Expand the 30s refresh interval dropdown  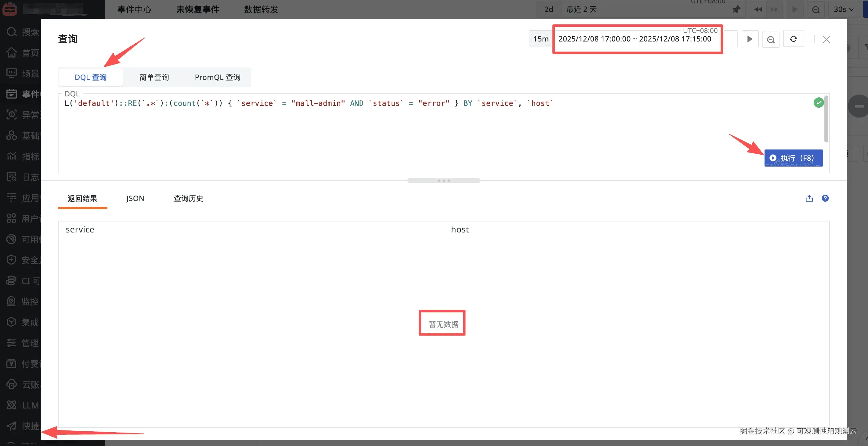click(843, 9)
